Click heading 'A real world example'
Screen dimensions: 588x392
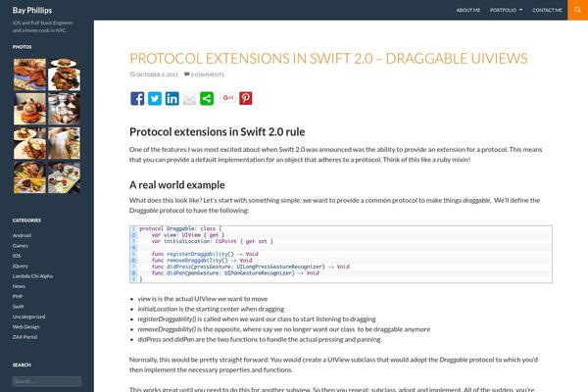pos(177,185)
